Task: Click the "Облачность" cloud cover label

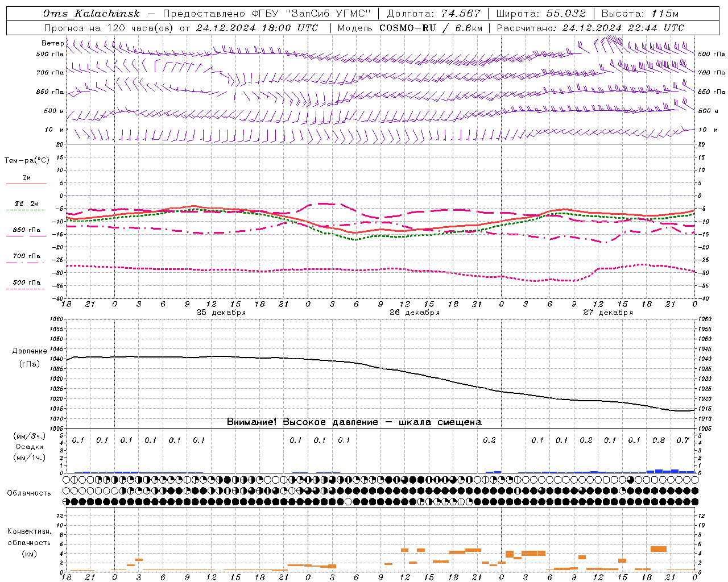Action: [x=29, y=493]
